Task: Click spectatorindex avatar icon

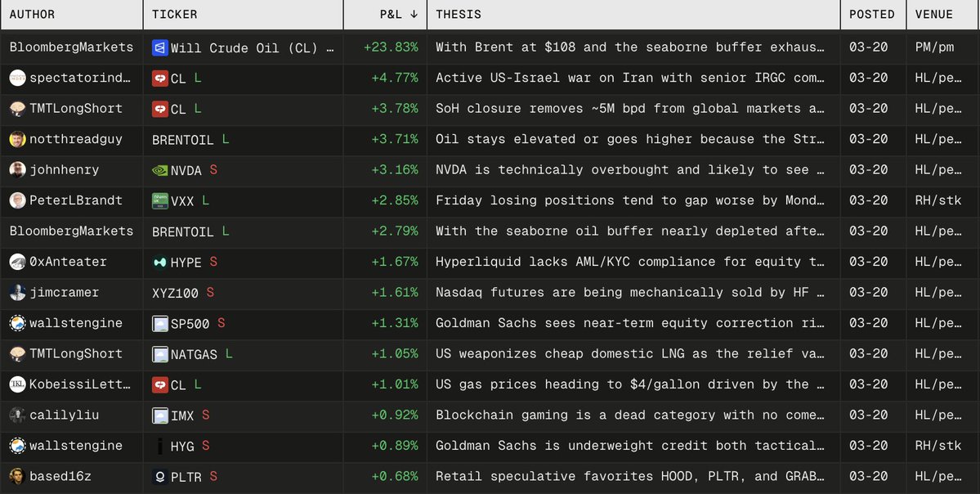Action: click(17, 79)
